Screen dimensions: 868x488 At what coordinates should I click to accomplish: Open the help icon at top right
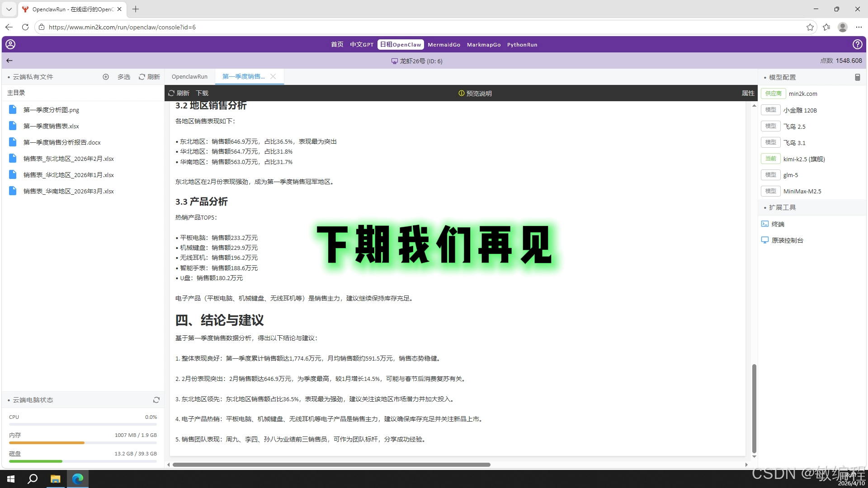858,44
